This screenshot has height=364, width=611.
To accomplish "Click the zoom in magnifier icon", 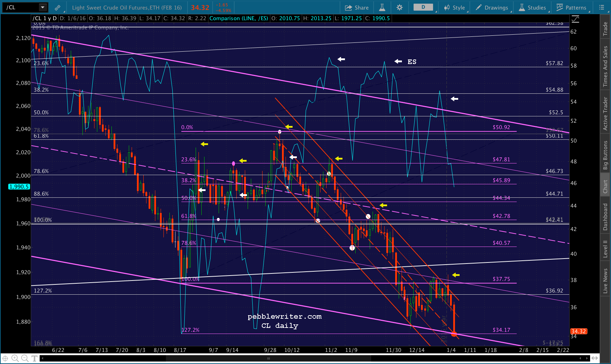I will click(15, 358).
